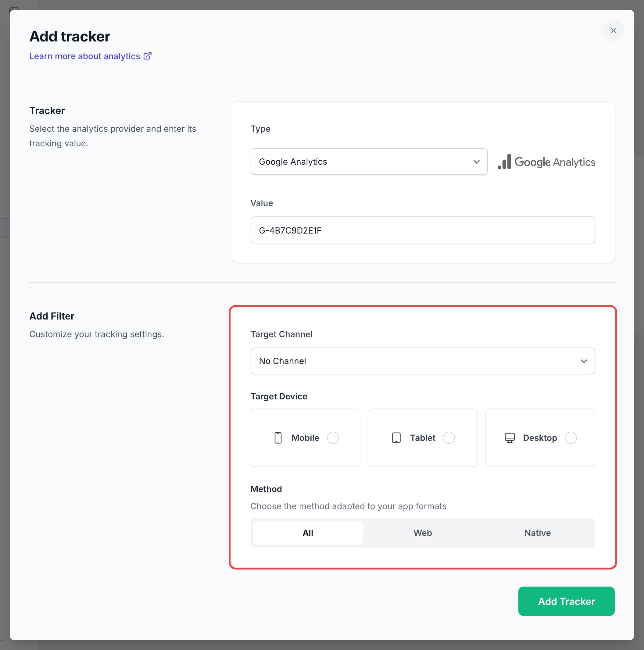Click the Value label
This screenshot has width=644, height=650.
pyautogui.click(x=261, y=203)
